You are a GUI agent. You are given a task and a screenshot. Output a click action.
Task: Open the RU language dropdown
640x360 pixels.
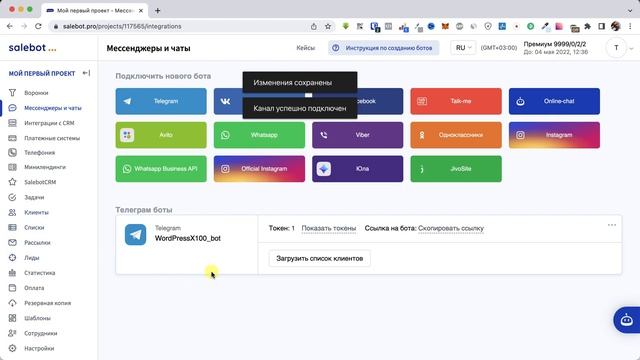pyautogui.click(x=463, y=48)
